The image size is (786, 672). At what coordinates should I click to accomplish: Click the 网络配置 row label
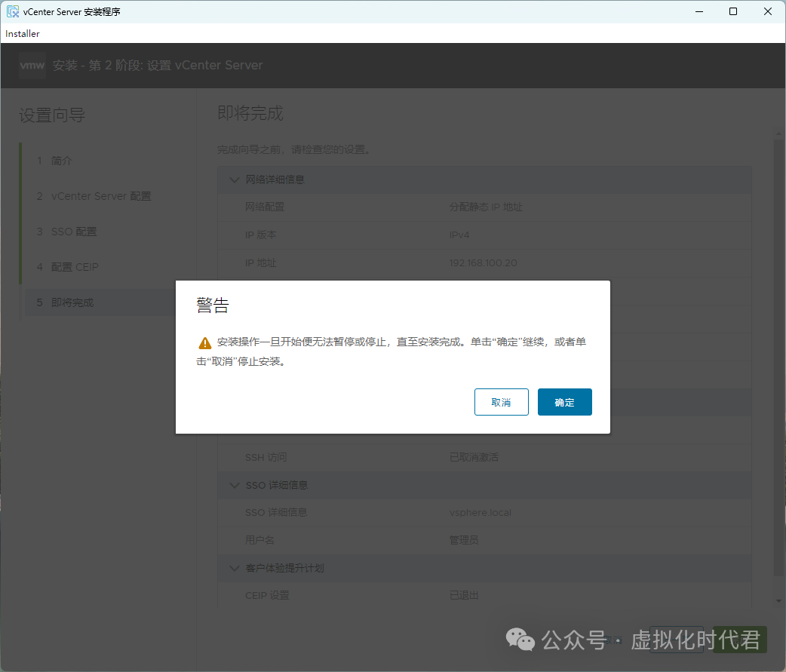[265, 207]
